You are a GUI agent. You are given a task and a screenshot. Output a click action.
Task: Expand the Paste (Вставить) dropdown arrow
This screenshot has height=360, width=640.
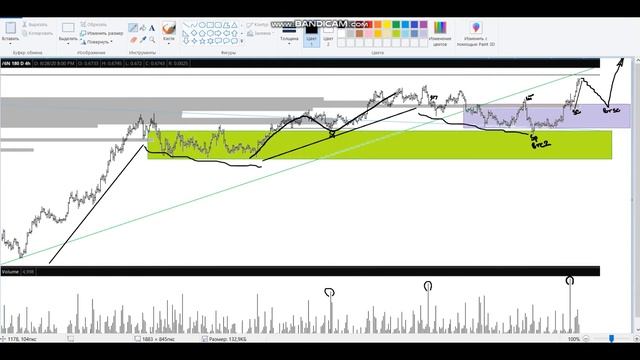[x=10, y=44]
